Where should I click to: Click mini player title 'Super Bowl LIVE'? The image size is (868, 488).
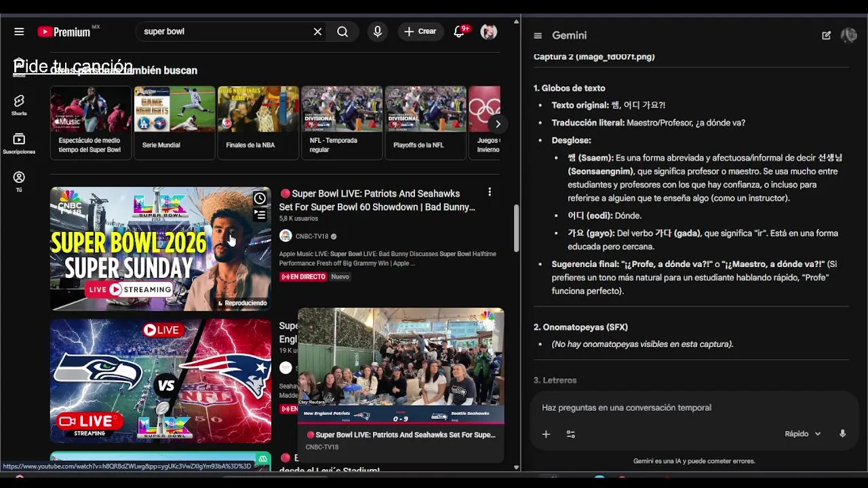point(405,435)
